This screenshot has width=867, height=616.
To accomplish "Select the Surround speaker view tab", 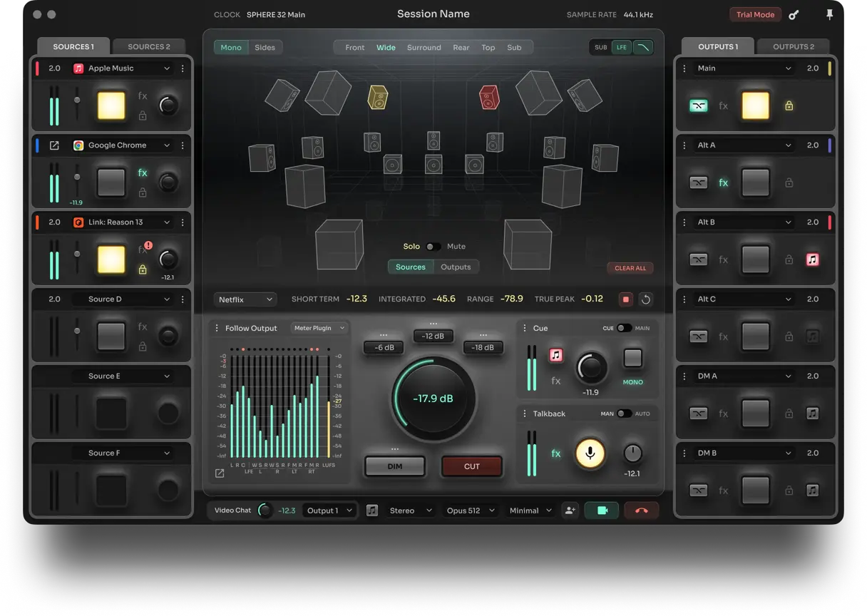I will point(424,47).
